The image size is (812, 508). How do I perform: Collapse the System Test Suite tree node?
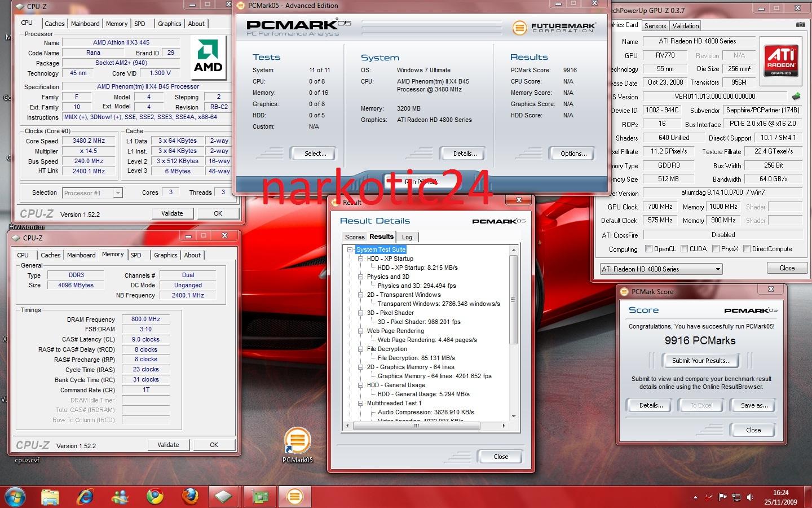click(350, 249)
